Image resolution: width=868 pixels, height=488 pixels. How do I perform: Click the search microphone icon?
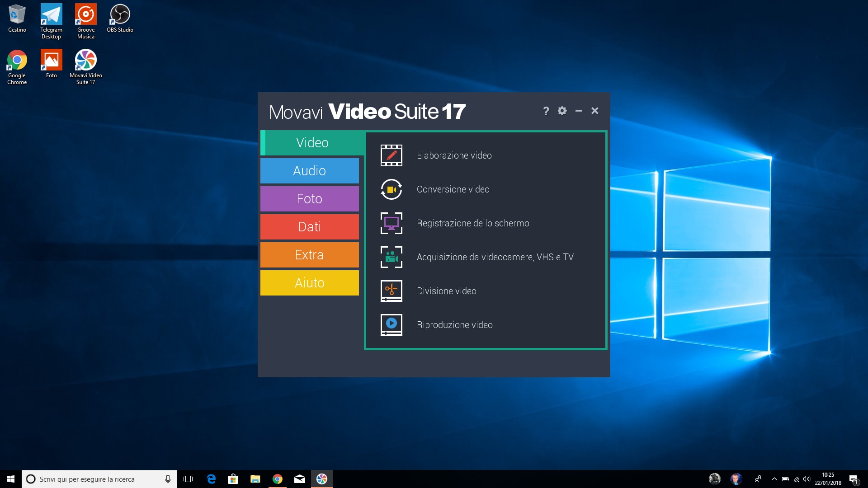[168, 479]
